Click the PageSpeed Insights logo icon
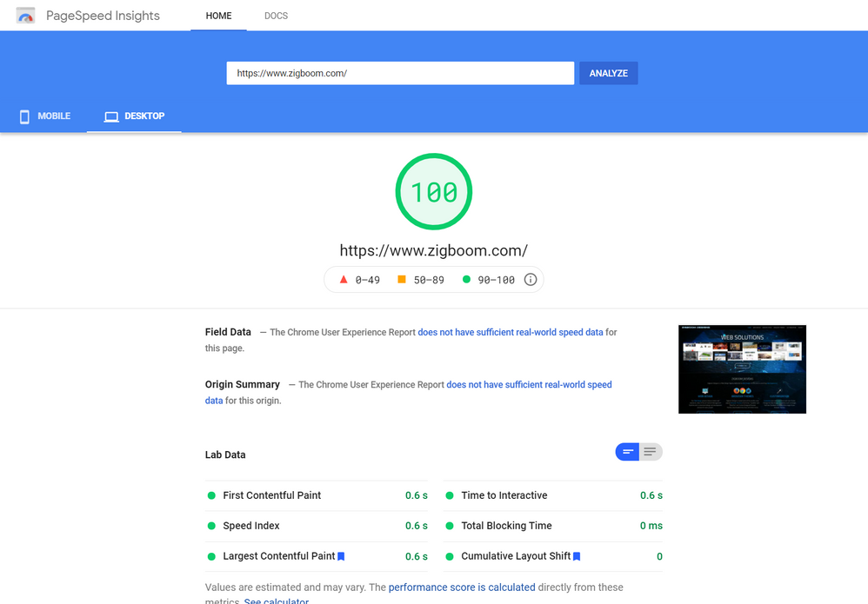Image resolution: width=868 pixels, height=604 pixels. (26, 16)
